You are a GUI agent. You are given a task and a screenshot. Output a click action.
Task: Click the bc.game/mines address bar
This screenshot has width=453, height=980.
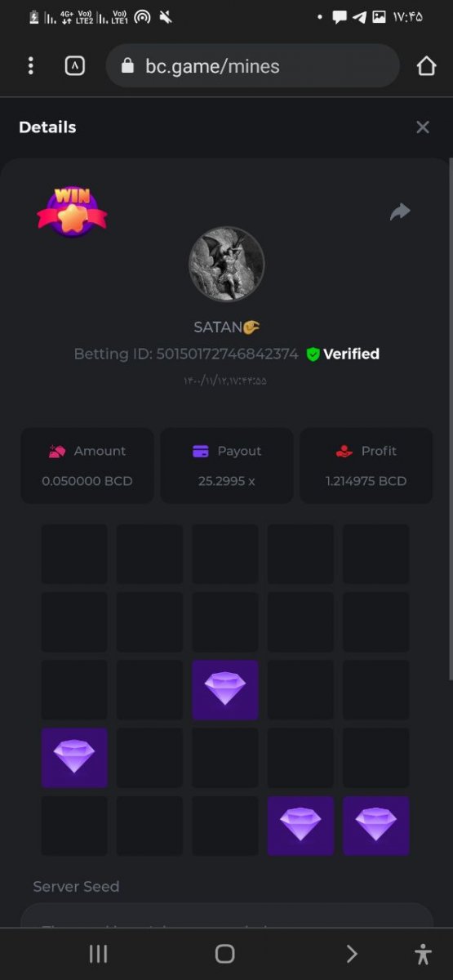252,66
